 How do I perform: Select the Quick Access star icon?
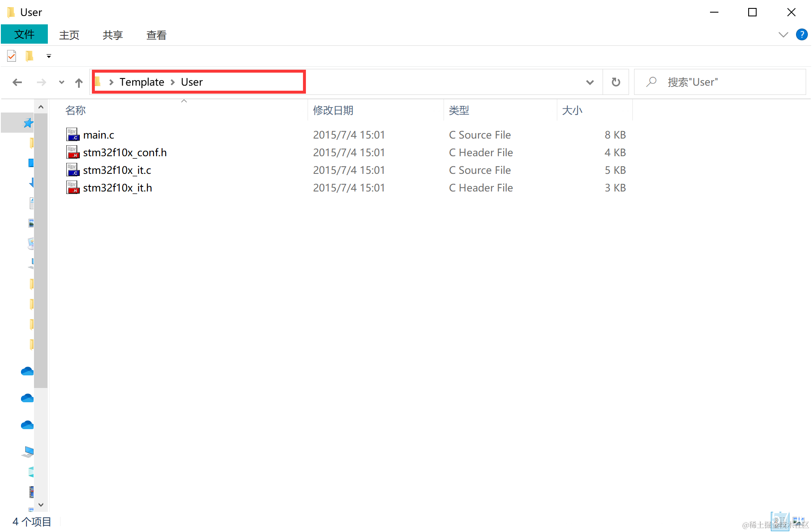point(28,123)
